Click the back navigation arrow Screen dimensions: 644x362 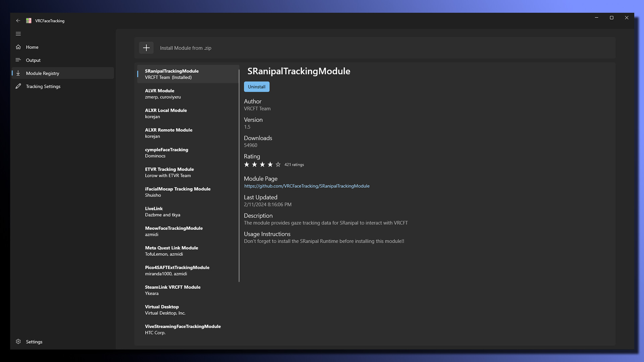point(18,20)
